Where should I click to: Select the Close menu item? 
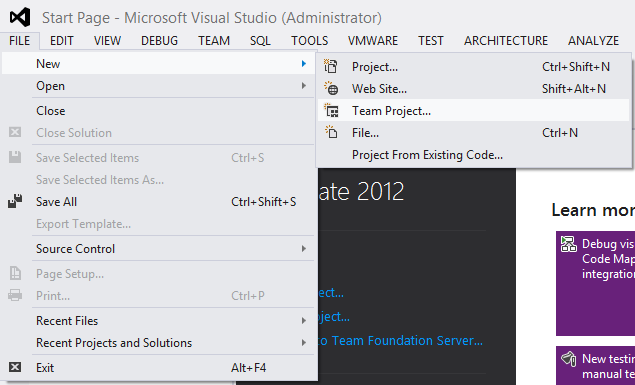click(x=158, y=111)
